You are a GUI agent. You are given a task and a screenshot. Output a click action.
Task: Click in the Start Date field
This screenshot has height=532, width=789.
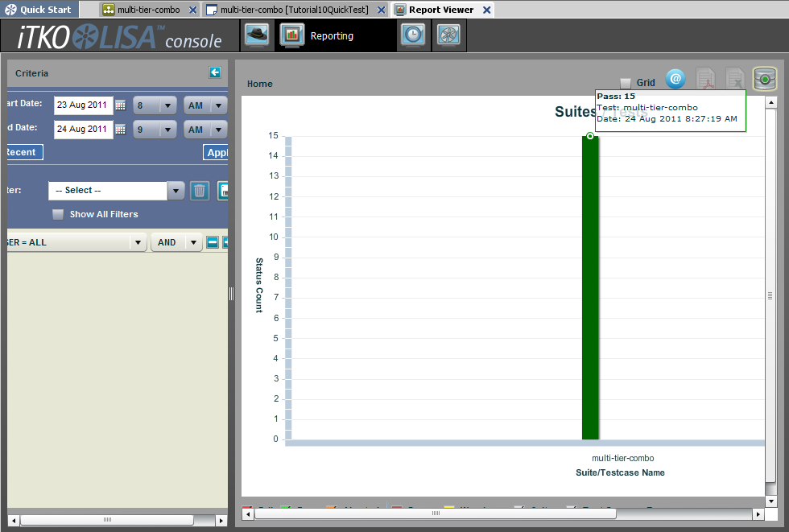click(83, 105)
